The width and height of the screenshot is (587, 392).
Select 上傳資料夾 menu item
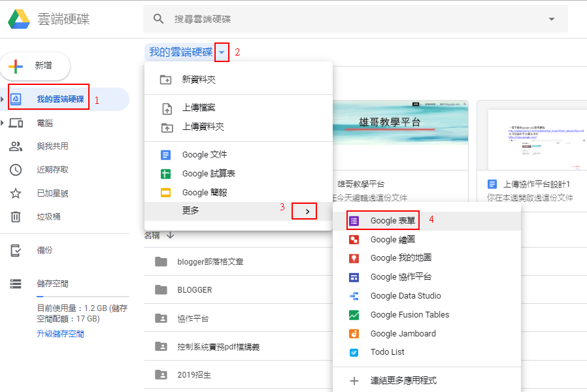pyautogui.click(x=239, y=127)
